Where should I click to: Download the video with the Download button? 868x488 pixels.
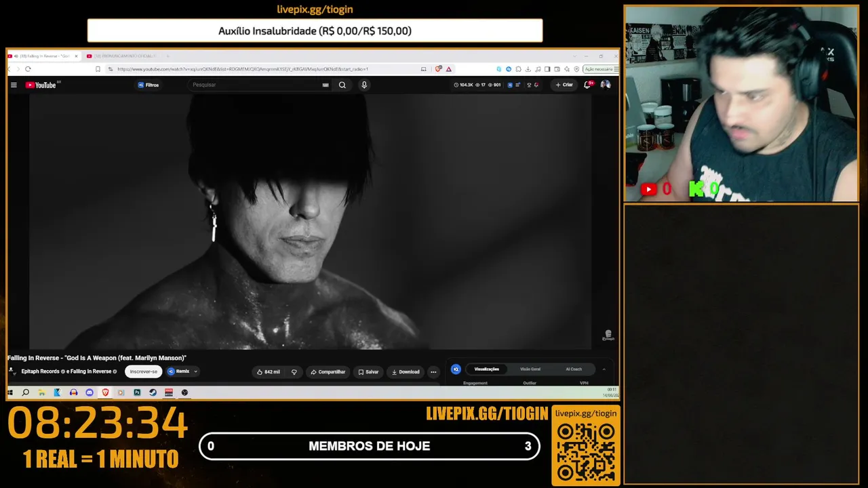[406, 372]
